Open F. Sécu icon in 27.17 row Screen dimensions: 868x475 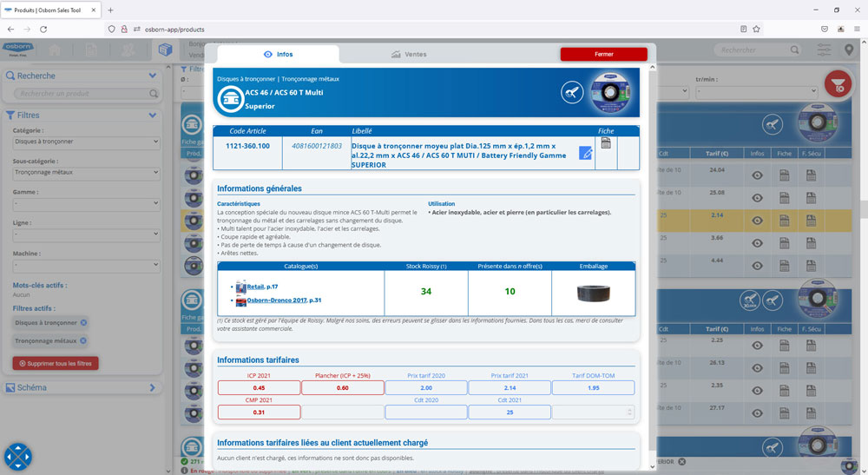[811, 413]
